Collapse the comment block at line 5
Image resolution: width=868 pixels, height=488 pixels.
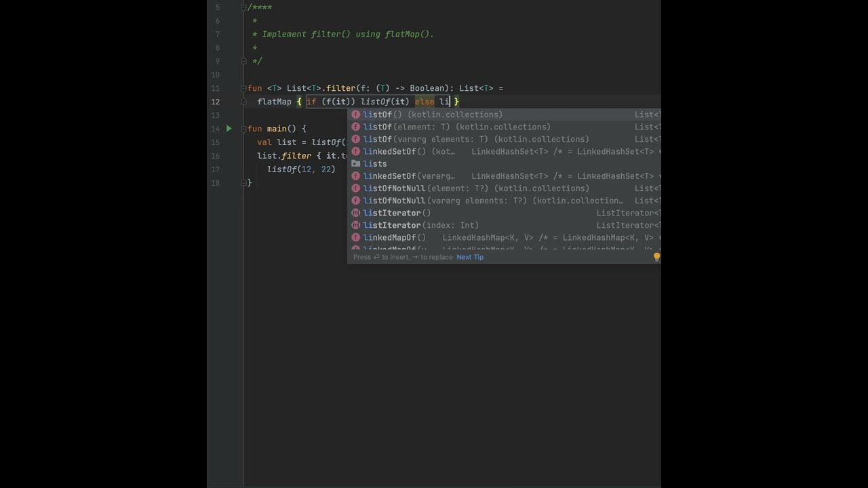click(243, 7)
